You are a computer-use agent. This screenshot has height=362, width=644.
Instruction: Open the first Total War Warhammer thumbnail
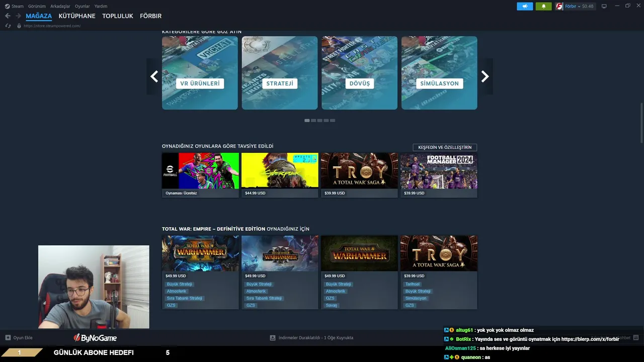[359, 253]
